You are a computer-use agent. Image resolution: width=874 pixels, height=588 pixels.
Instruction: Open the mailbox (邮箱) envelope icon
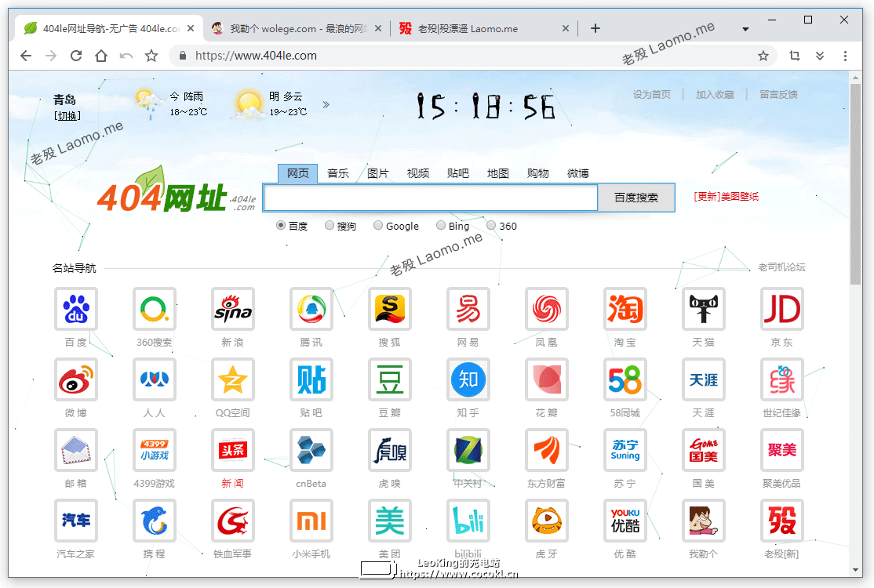[x=76, y=451]
